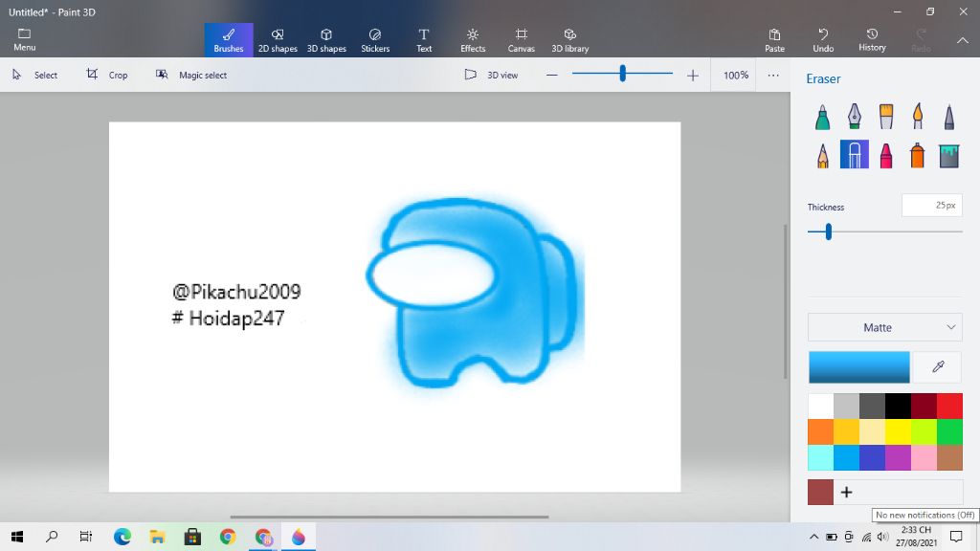Click the Paste button
The image size is (980, 551).
click(774, 40)
